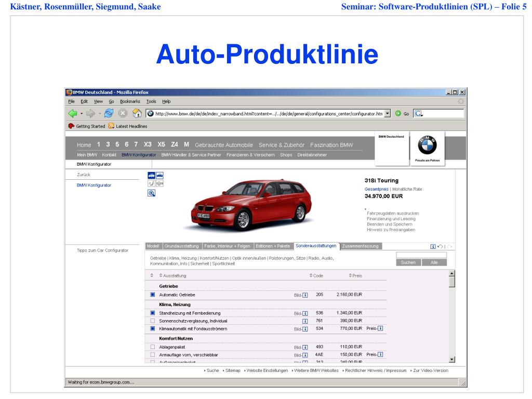Select the front exterior car view icon
The height and width of the screenshot is (399, 532).
151,176
